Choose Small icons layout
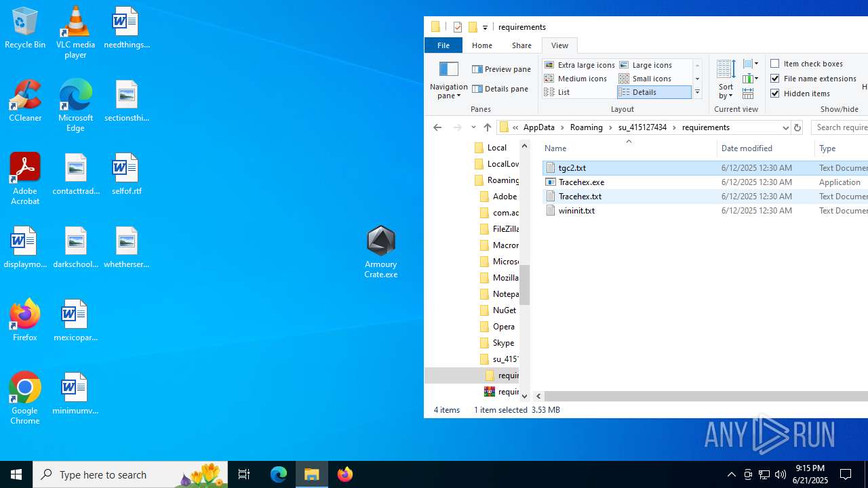Image resolution: width=868 pixels, height=488 pixels. [654, 79]
